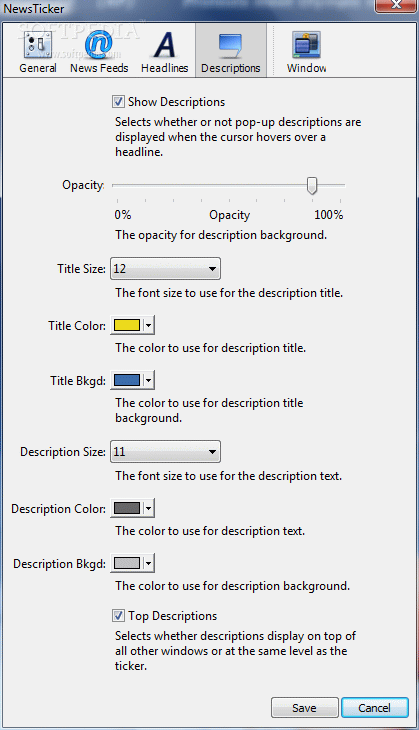Expand the Title Size dropdown
Image resolution: width=419 pixels, height=730 pixels.
coord(165,269)
